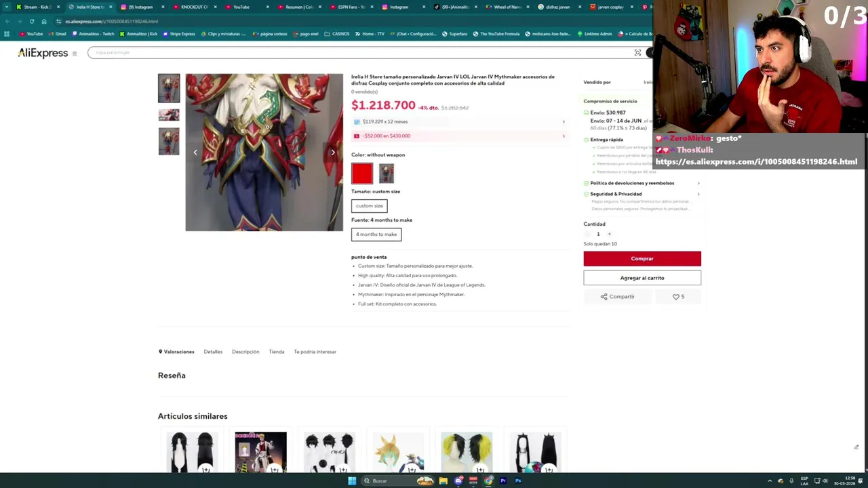Expand Seguridad & Privacidad section
868x488 pixels.
point(642,194)
